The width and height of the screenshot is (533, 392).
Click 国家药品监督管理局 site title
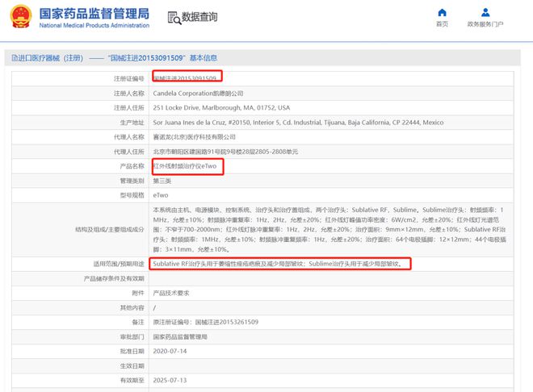(94, 14)
